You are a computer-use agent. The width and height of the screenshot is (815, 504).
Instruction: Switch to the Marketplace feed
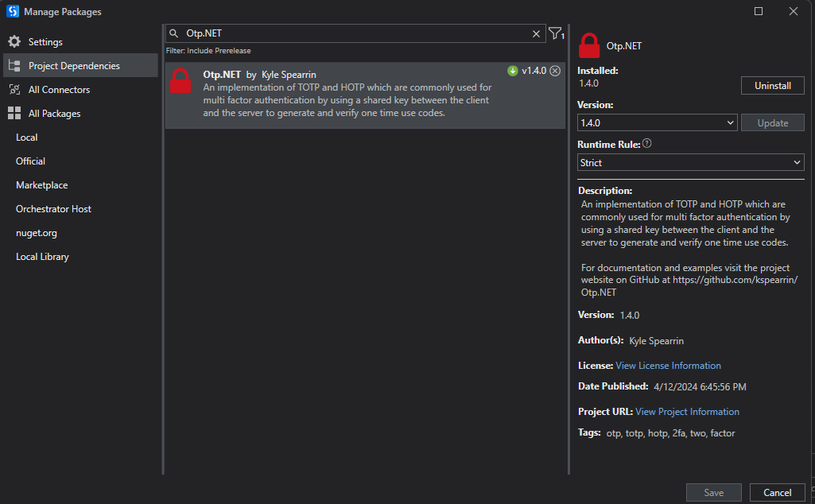41,185
